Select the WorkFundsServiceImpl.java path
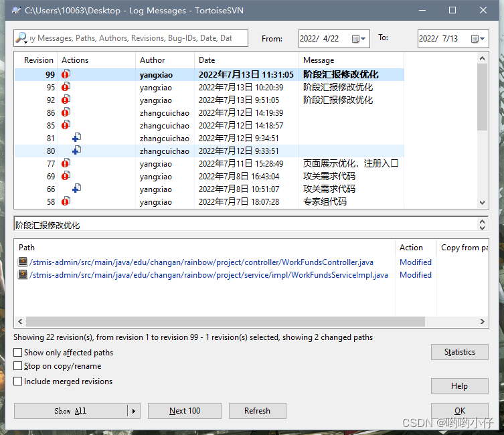Image resolution: width=504 pixels, height=435 pixels. [x=209, y=275]
